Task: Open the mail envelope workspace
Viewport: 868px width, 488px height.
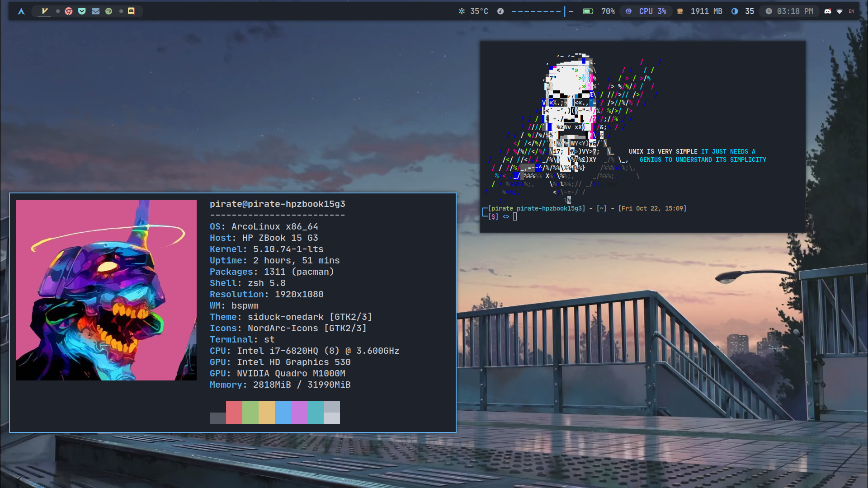Action: (95, 11)
